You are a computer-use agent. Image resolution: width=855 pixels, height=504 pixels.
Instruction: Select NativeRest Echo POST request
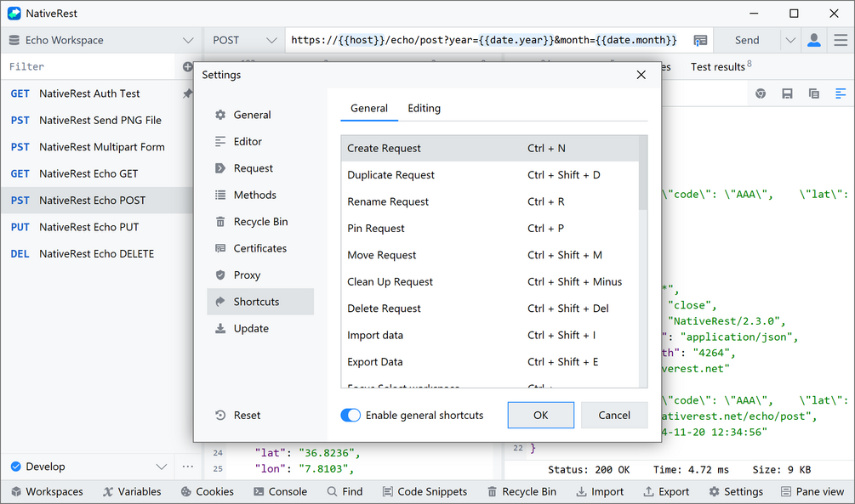[97, 201]
